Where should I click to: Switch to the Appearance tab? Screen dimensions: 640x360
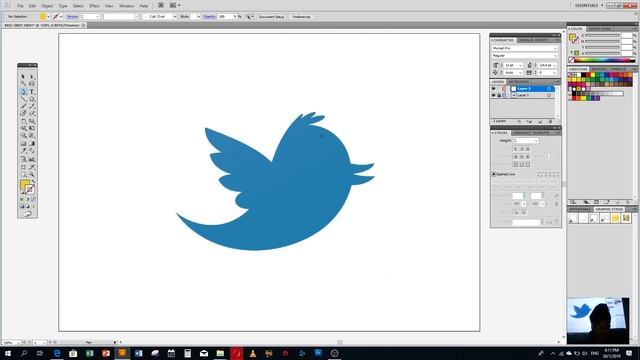click(580, 209)
